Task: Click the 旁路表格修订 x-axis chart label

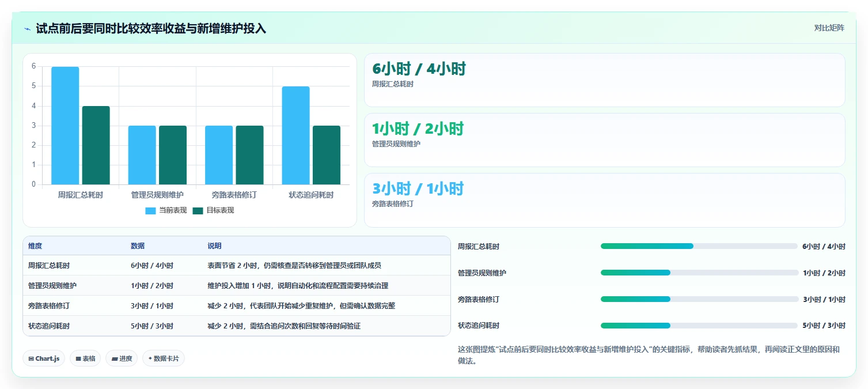Action: (x=234, y=195)
